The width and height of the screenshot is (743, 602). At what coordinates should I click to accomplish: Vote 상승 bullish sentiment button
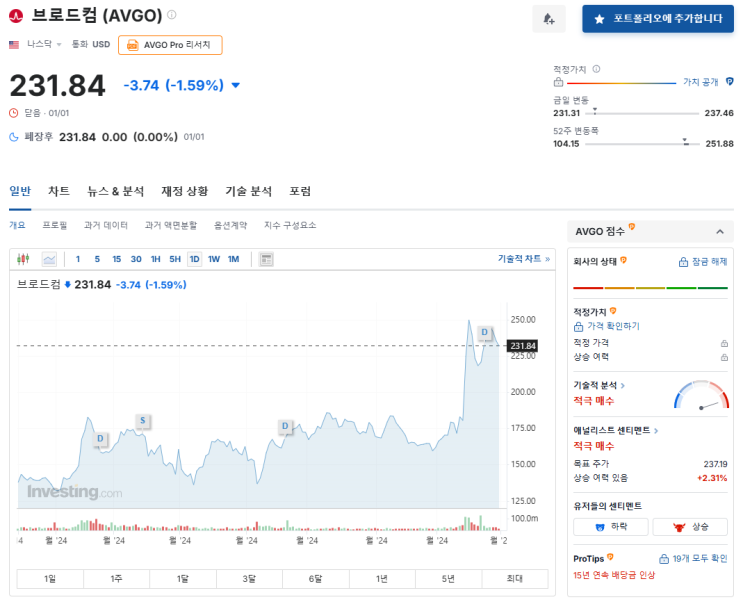[690, 527]
